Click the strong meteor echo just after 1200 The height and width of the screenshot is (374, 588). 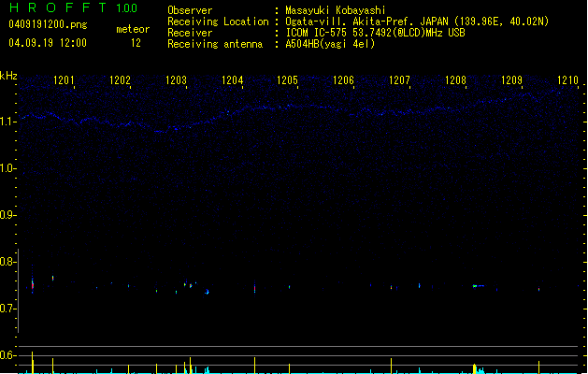click(x=33, y=285)
